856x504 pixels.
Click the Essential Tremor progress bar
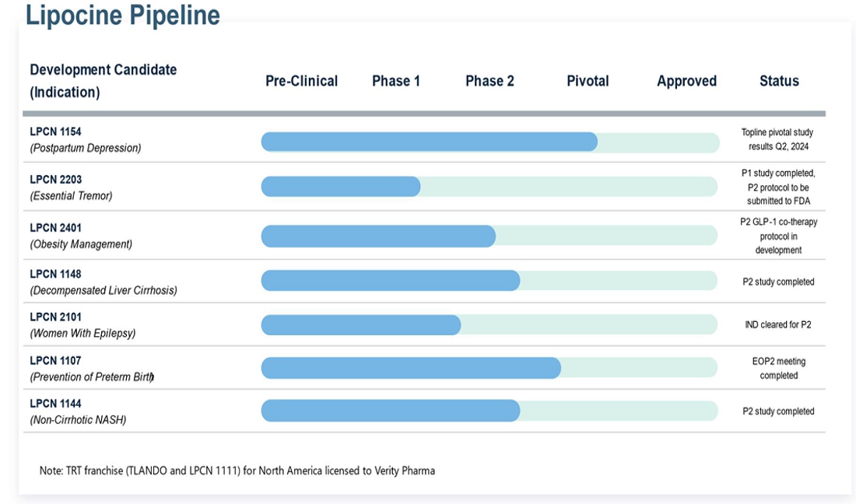tap(341, 187)
